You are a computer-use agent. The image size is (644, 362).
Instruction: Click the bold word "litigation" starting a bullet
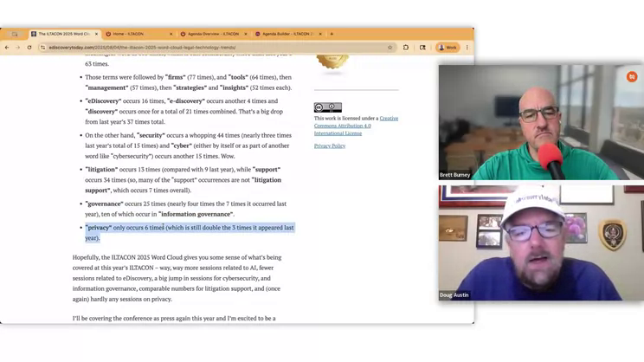(101, 169)
